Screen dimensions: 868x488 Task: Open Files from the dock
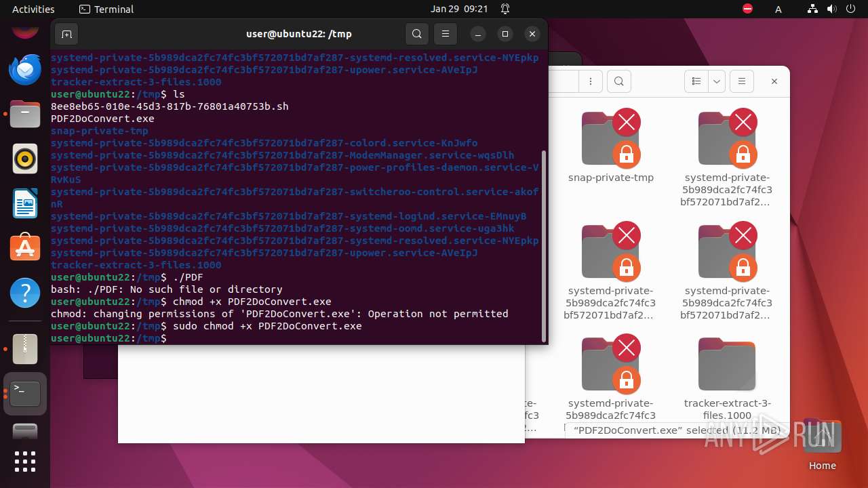25,114
